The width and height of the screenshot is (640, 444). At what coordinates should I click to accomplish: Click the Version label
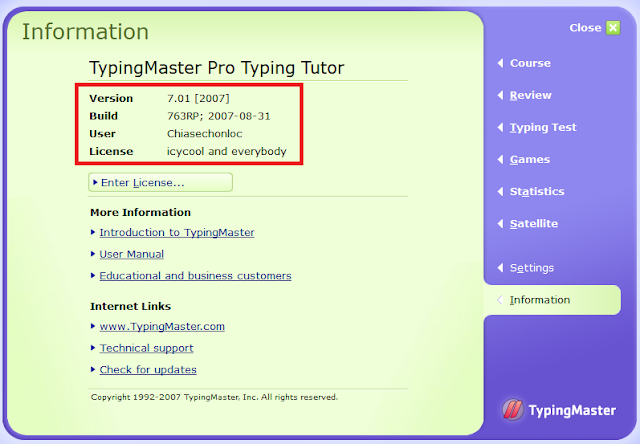click(111, 99)
